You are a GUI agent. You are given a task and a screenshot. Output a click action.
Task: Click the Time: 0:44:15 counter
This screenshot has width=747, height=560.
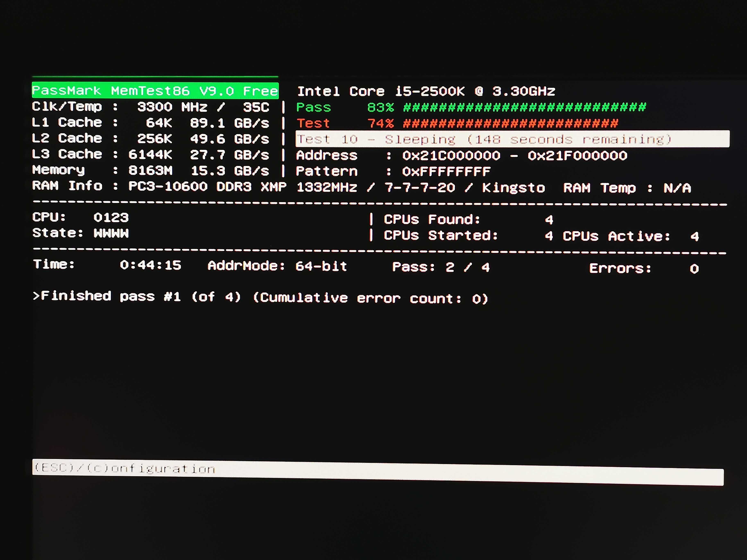(x=107, y=265)
